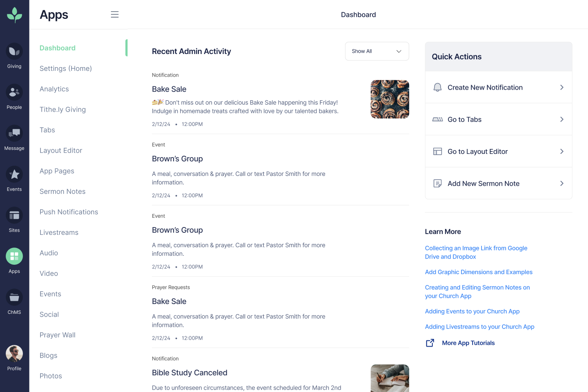Collapse the Apps menu with hamburger icon
This screenshot has height=392, width=588.
coord(115,15)
